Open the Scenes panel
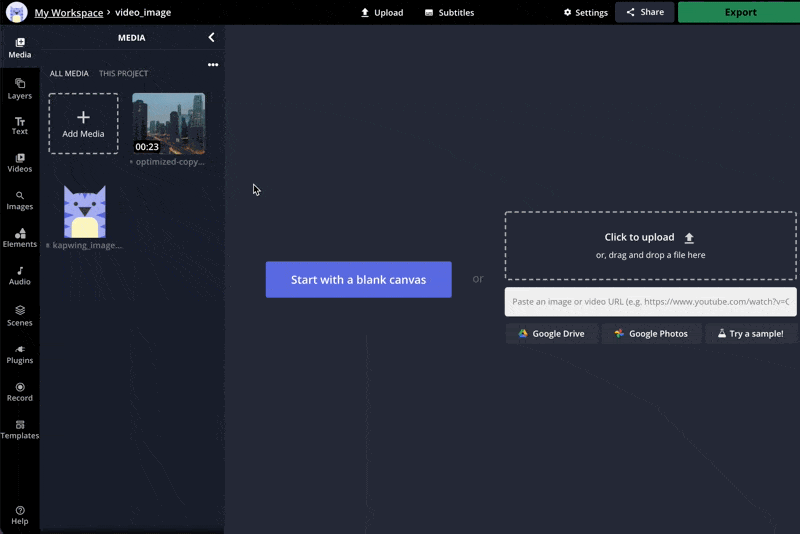This screenshot has width=800, height=534. [19, 315]
